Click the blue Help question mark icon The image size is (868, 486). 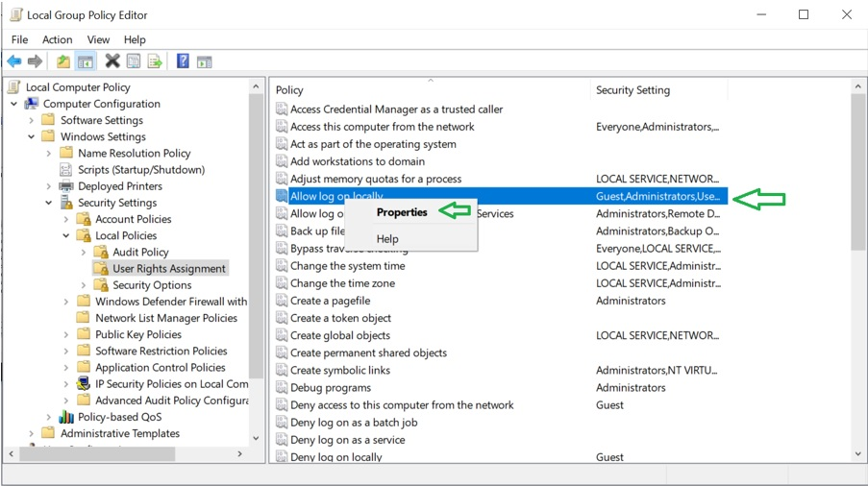click(183, 61)
